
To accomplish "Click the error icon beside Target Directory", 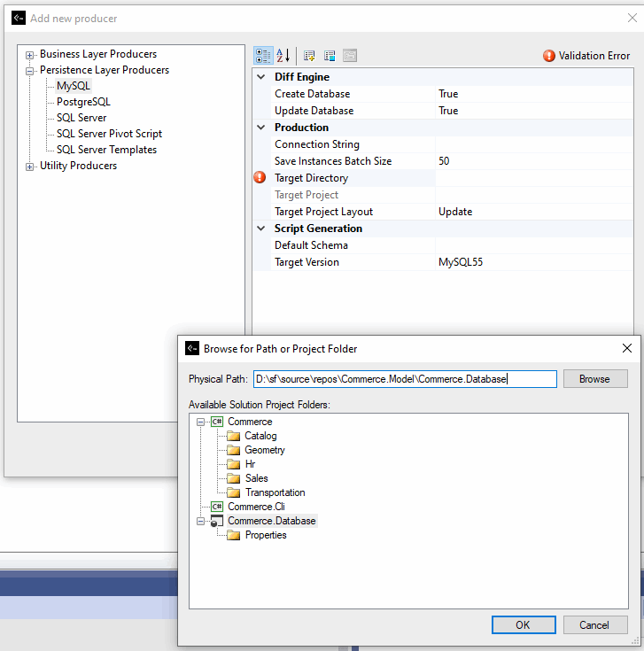I will [260, 178].
